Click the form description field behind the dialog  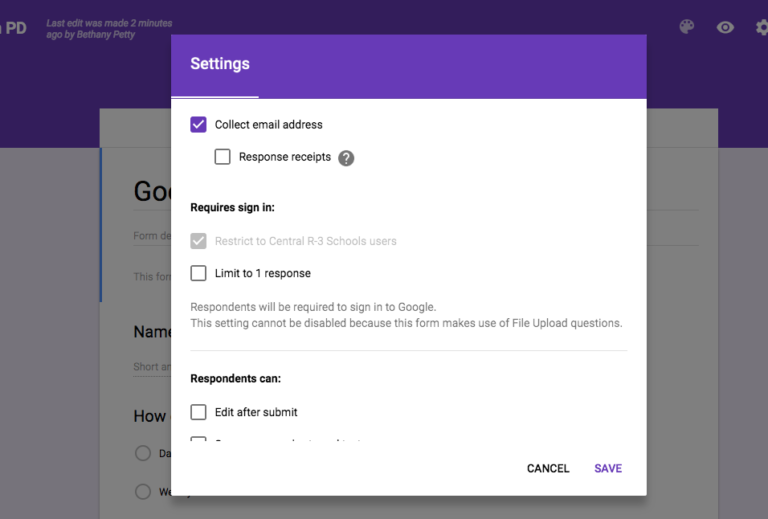click(152, 236)
